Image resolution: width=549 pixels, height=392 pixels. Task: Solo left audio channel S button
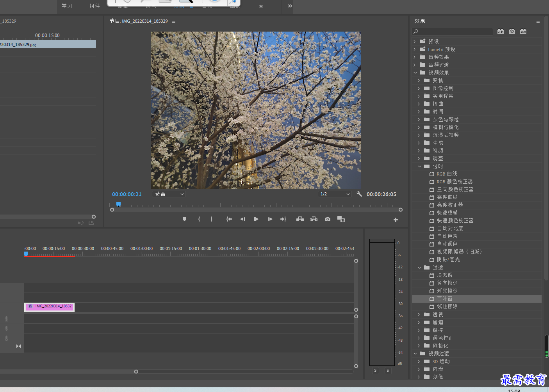tap(375, 371)
